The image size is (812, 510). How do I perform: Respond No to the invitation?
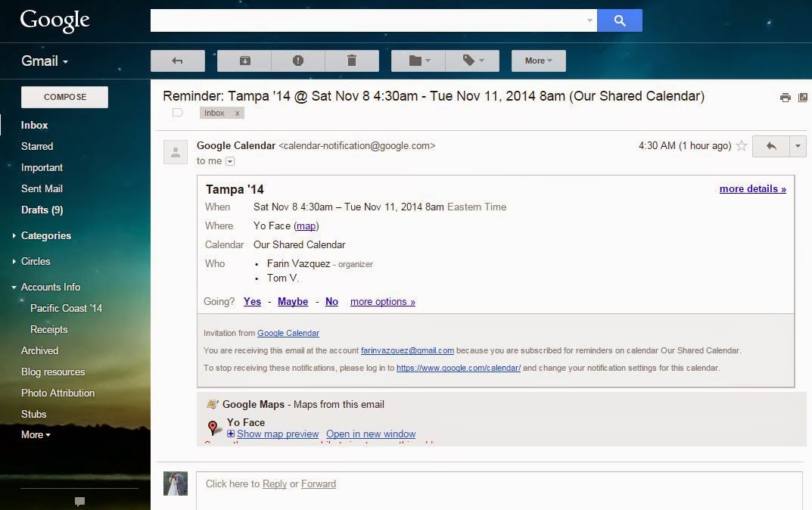tap(331, 302)
